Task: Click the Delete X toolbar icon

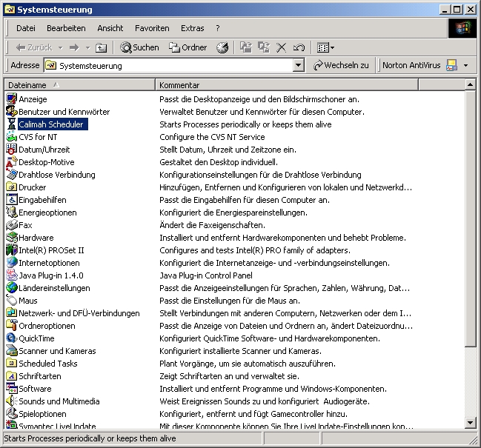Action: coord(282,47)
